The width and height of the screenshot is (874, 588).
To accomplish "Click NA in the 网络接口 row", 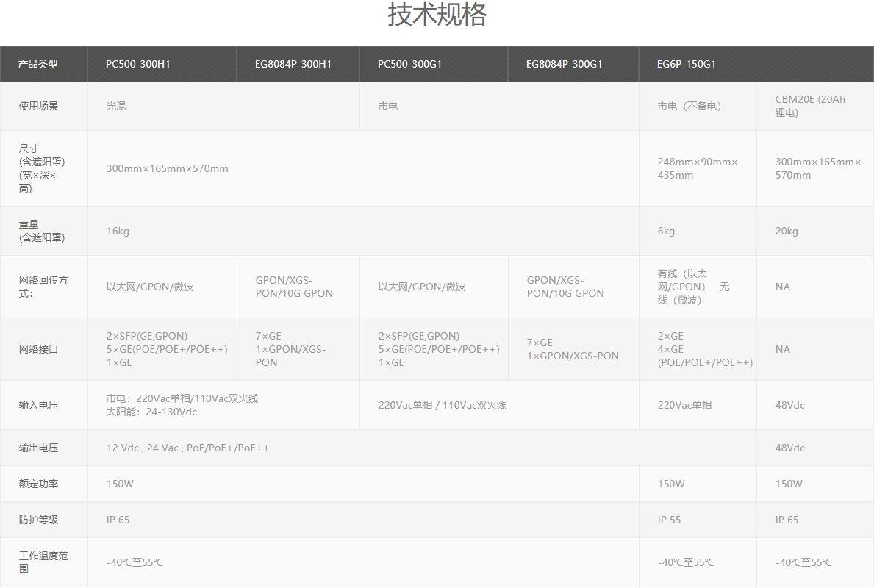I will click(x=815, y=349).
